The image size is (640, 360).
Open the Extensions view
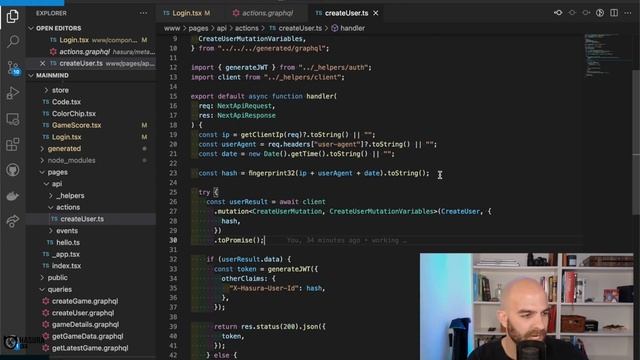pyautogui.click(x=13, y=144)
